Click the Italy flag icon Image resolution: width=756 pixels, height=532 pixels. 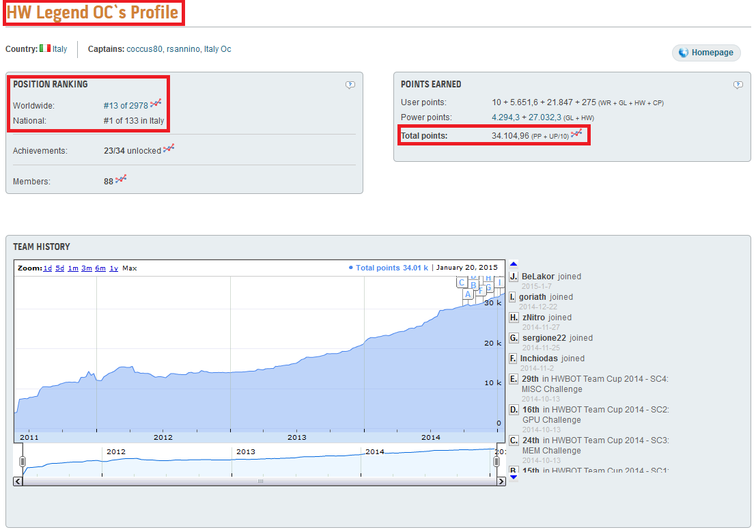[45, 48]
